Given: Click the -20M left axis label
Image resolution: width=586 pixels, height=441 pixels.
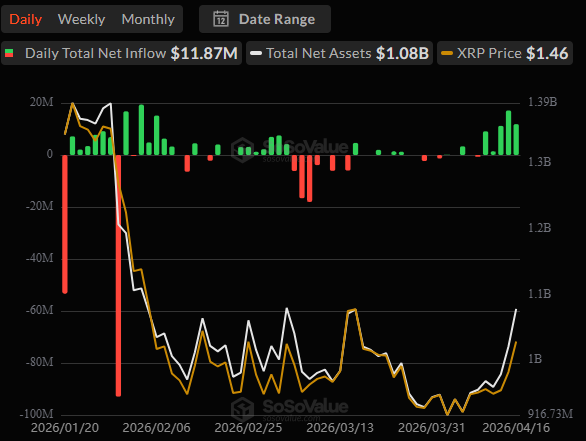Looking at the screenshot, I should click(x=39, y=206).
